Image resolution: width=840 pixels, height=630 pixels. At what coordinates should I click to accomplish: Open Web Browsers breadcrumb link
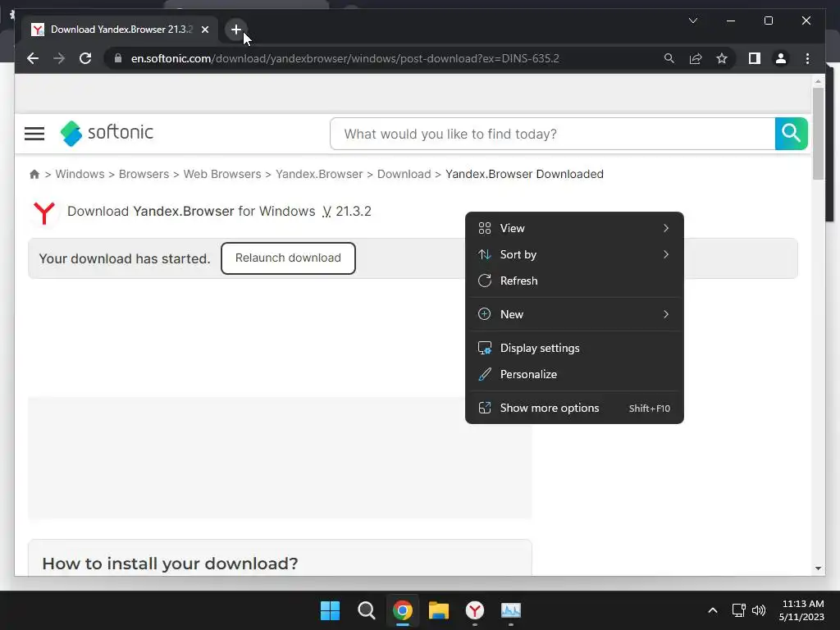(222, 174)
